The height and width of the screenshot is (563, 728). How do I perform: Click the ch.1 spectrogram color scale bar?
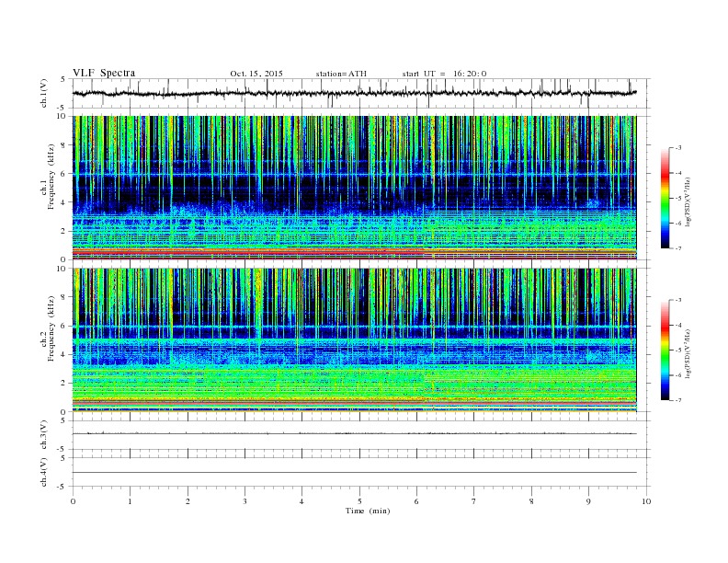click(x=665, y=198)
